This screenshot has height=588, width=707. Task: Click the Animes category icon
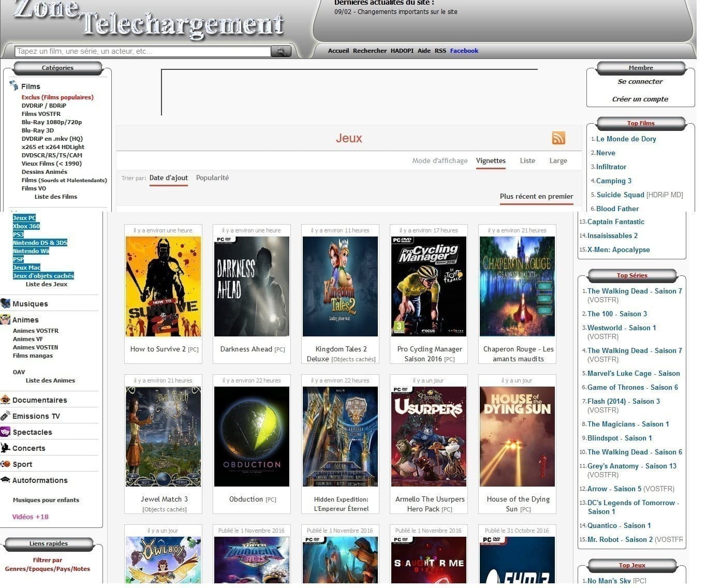pyautogui.click(x=5, y=319)
